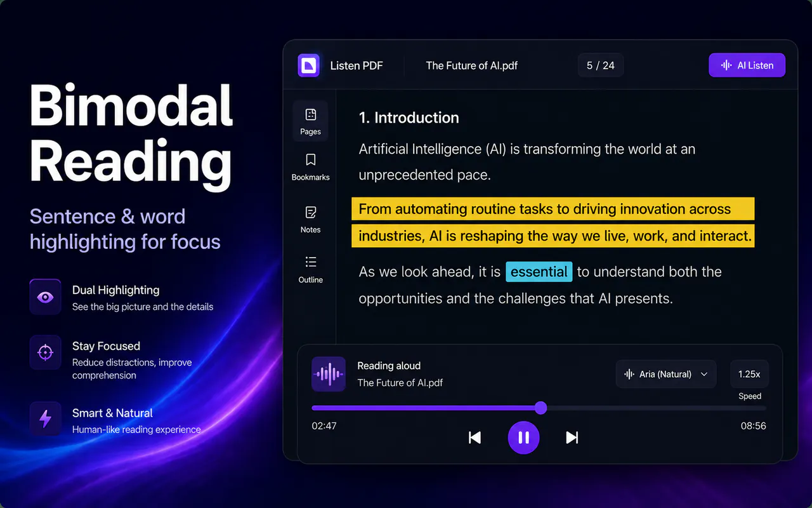Screen dimensions: 812x508
Task: Change the 1.25x playback speed
Action: [x=749, y=374]
